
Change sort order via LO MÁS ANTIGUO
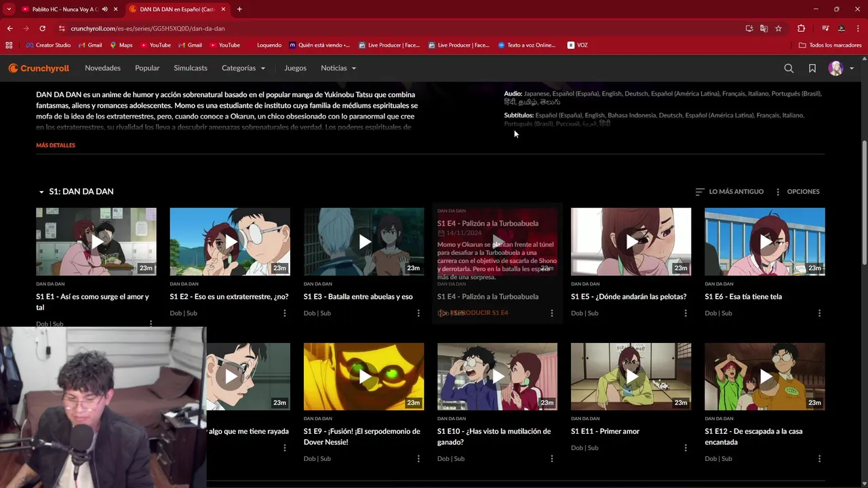click(x=730, y=192)
